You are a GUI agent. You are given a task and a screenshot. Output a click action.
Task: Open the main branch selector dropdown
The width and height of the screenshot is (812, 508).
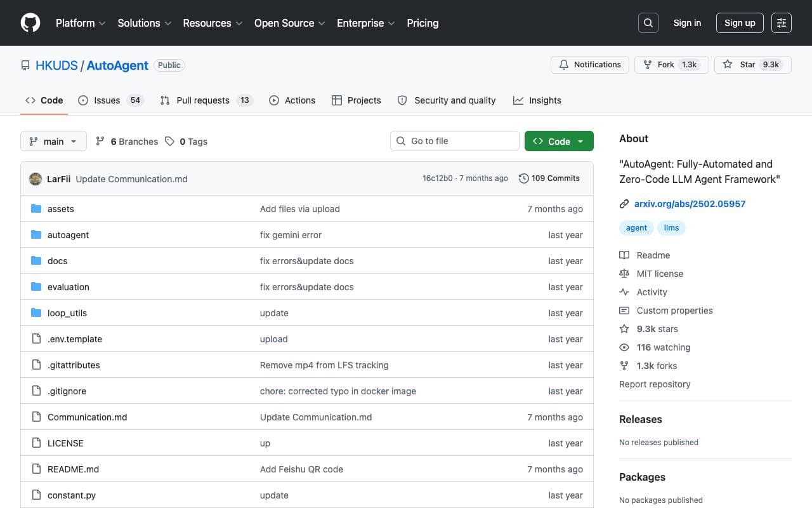tap(53, 142)
